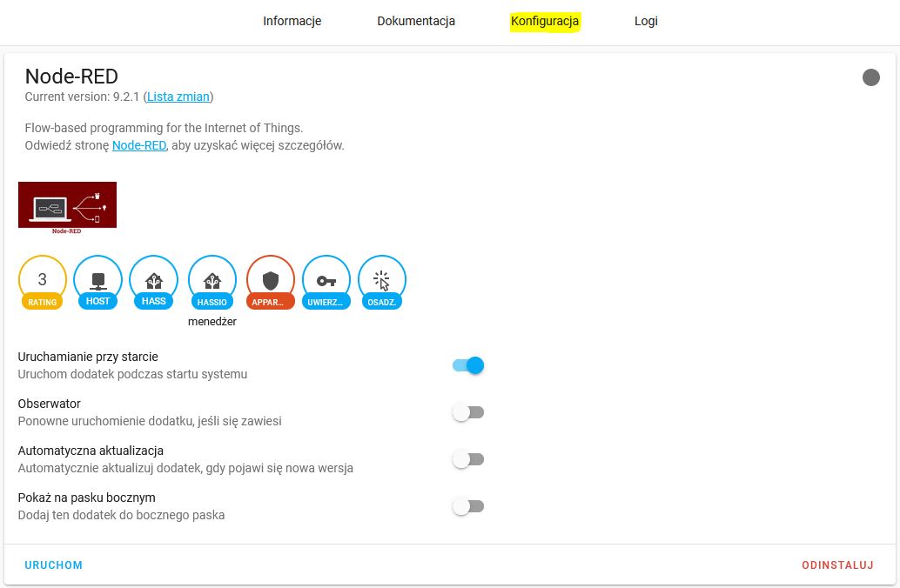
Task: Click the key authentication badge icon
Action: click(326, 280)
